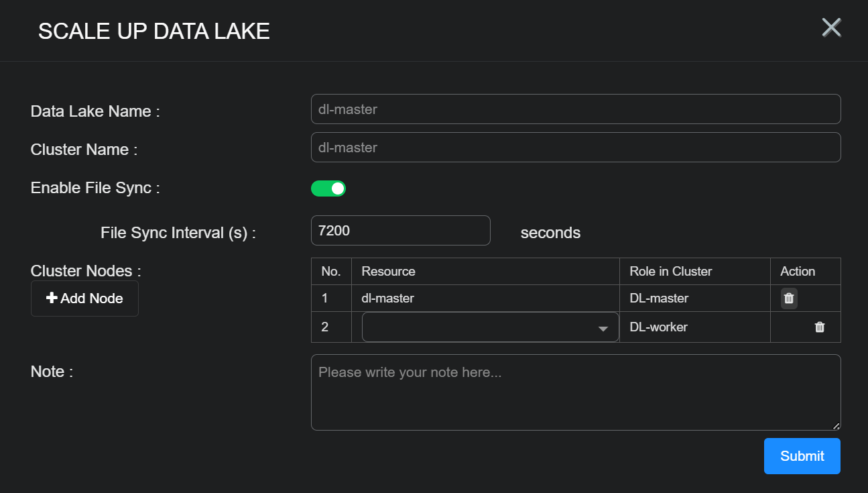The image size is (868, 493).
Task: Toggle off Enable File Sync switch
Action: (x=328, y=188)
